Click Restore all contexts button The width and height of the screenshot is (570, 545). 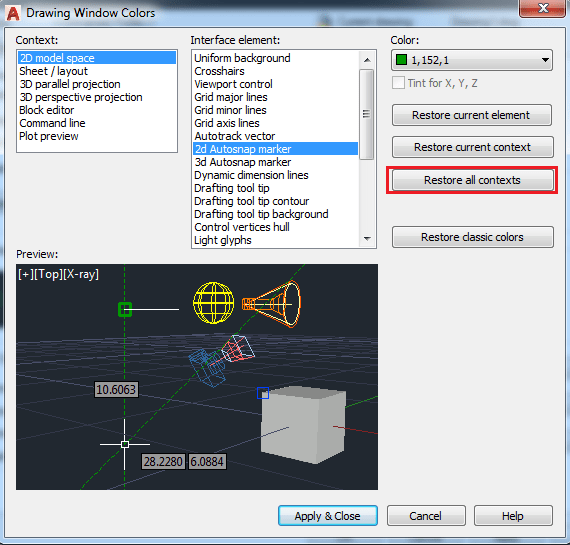tap(472, 180)
